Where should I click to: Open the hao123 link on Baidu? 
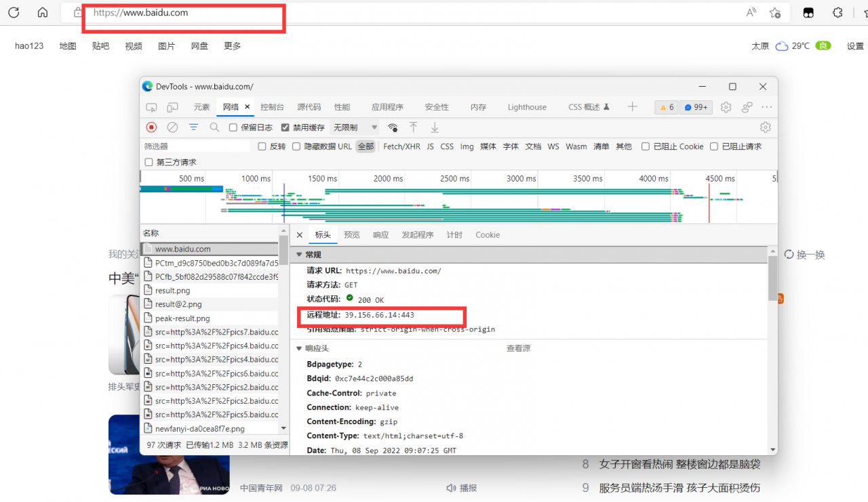coord(29,46)
